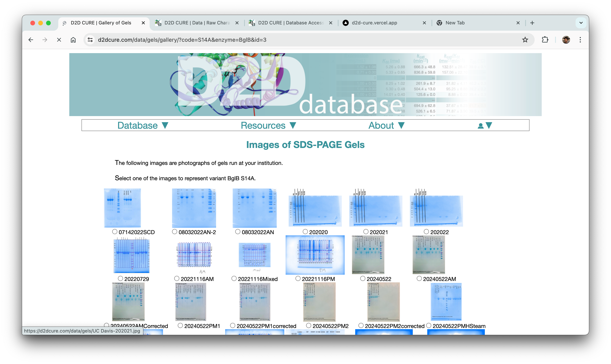
Task: Open a new tab with plus button
Action: coord(532,23)
